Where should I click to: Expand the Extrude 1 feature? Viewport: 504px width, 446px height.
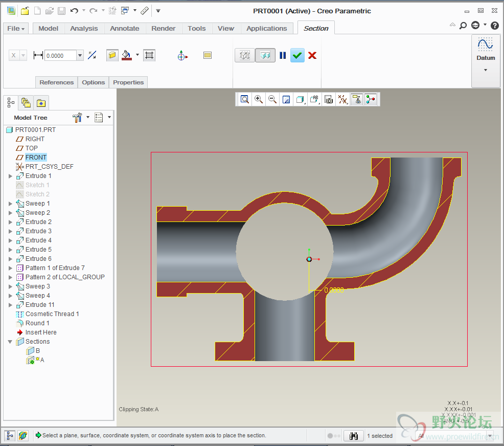tap(10, 176)
